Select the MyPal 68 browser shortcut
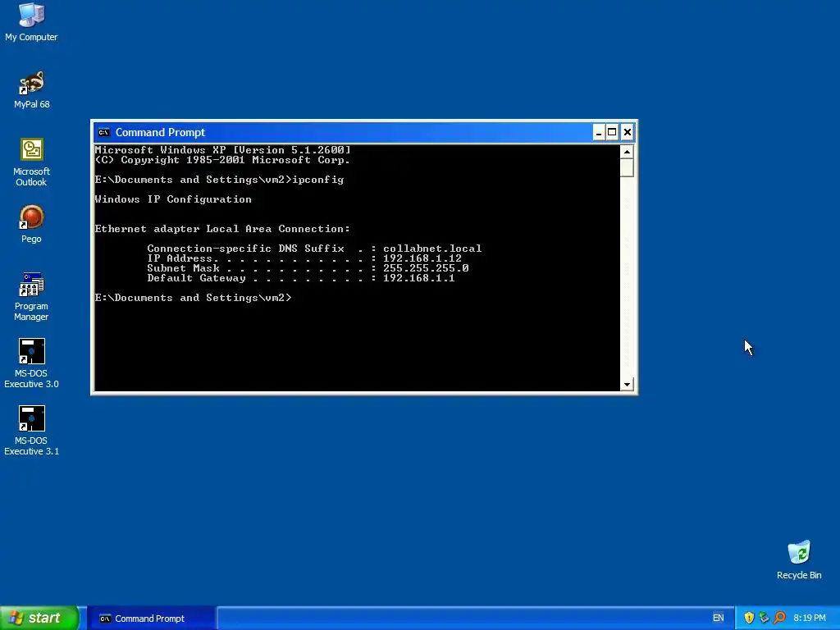Screen dimensions: 840x630 (x=31, y=89)
